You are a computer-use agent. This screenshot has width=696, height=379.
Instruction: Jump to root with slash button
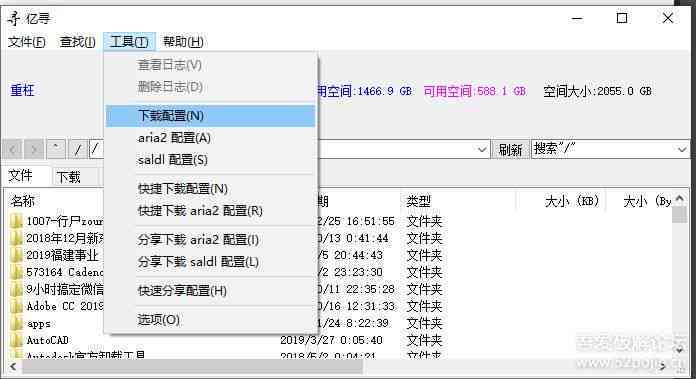point(77,150)
